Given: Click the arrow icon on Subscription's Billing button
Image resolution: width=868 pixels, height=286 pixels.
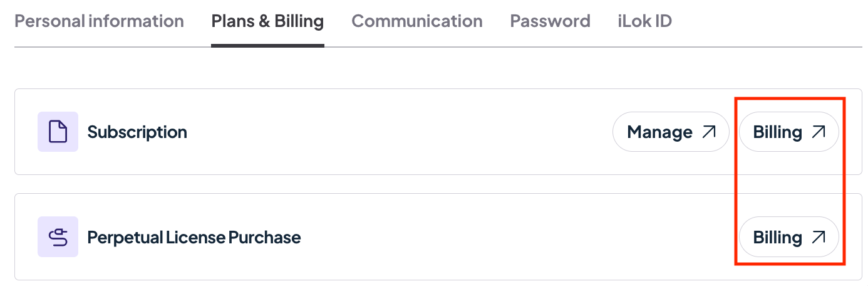Looking at the screenshot, I should click(x=819, y=132).
